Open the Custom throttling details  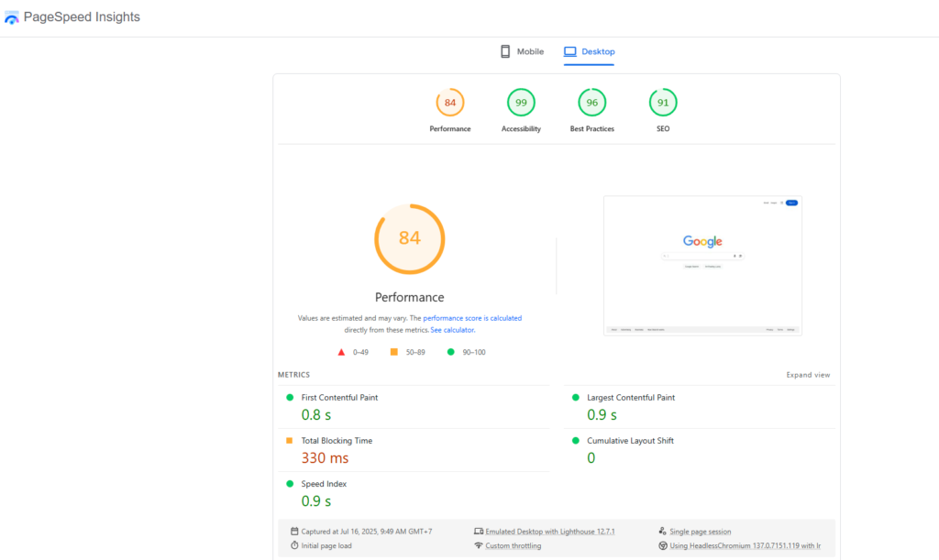(x=514, y=545)
